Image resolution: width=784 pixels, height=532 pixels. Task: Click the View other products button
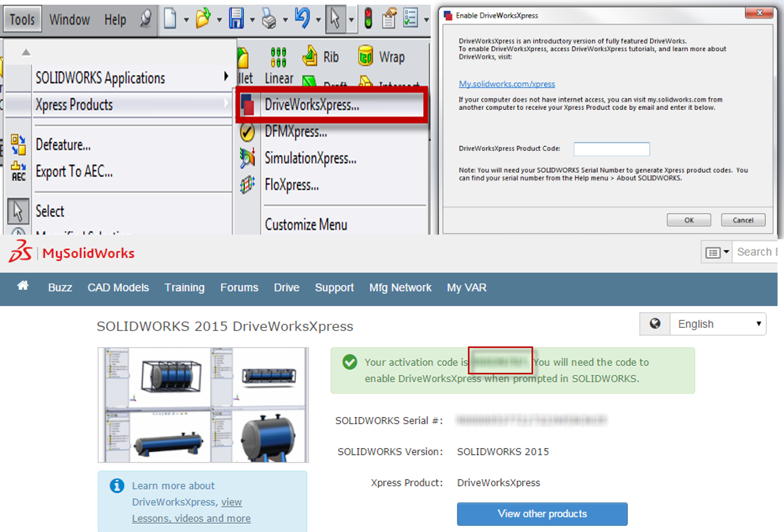point(542,514)
